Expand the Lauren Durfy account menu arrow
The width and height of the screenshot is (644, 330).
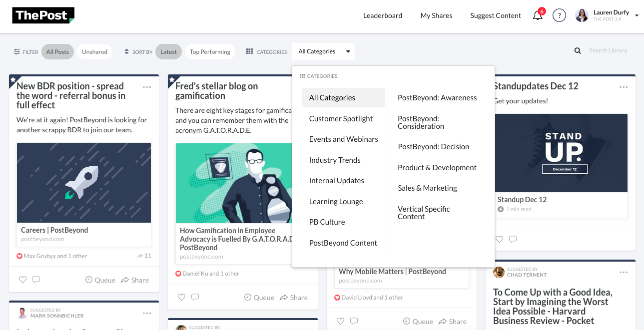(x=637, y=16)
